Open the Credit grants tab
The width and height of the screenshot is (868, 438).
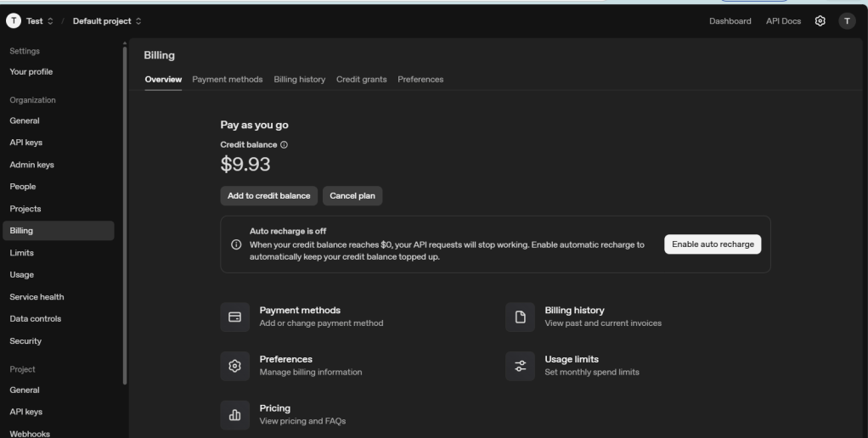click(361, 79)
